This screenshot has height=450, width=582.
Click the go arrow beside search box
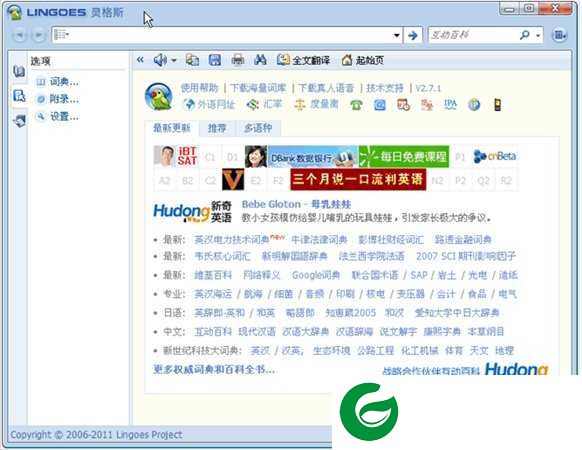coord(413,35)
